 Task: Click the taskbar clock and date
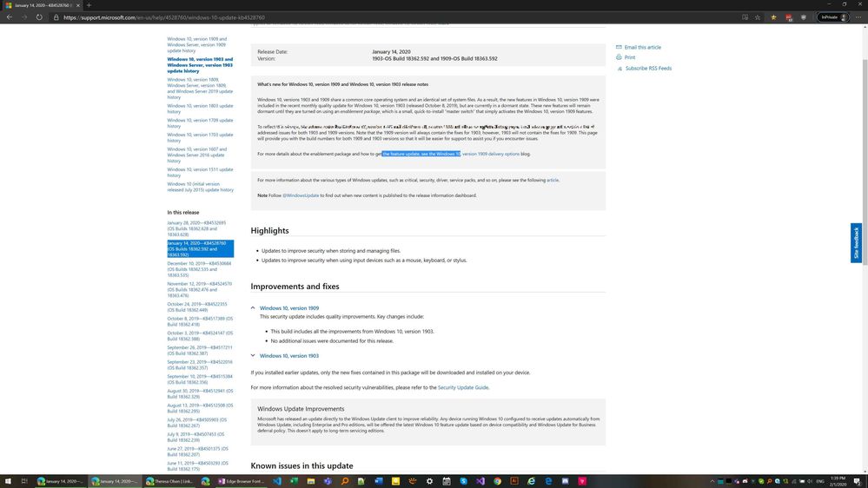coord(838,481)
